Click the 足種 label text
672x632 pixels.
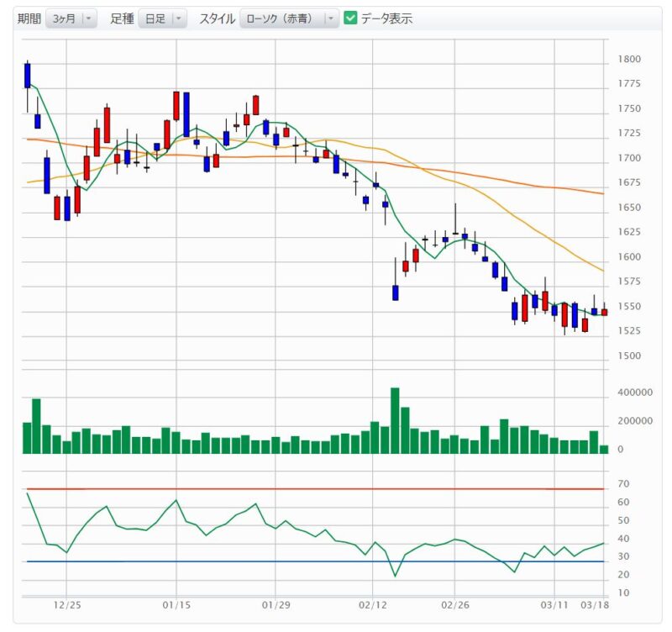122,18
